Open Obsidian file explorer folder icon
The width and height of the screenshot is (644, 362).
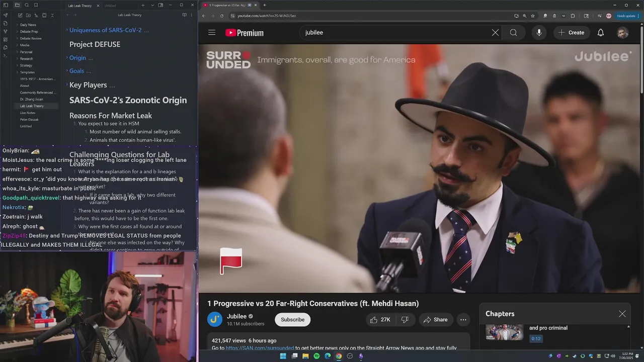[x=17, y=5]
